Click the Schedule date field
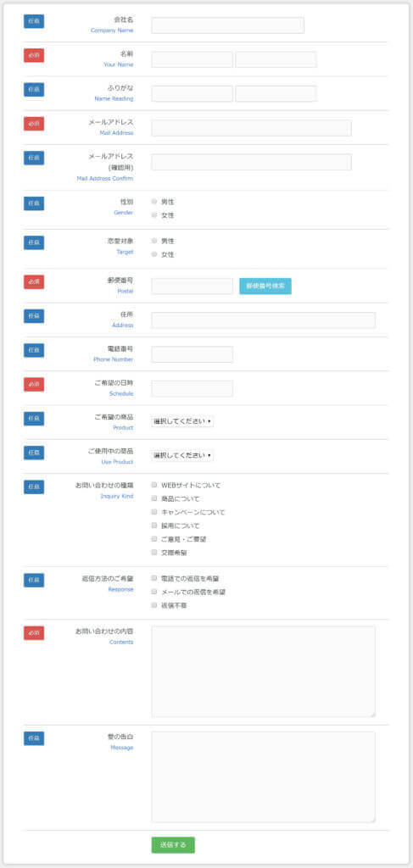413x868 pixels. tap(193, 388)
